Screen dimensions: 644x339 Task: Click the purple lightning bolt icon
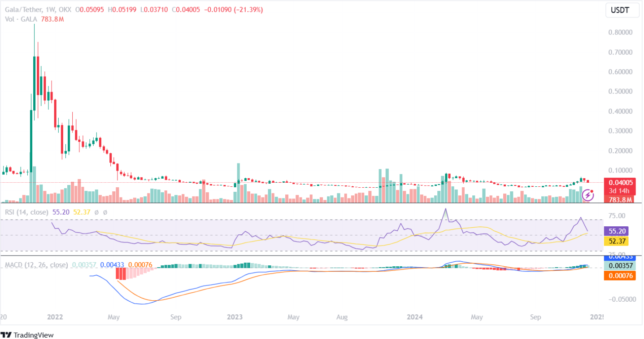coord(588,195)
